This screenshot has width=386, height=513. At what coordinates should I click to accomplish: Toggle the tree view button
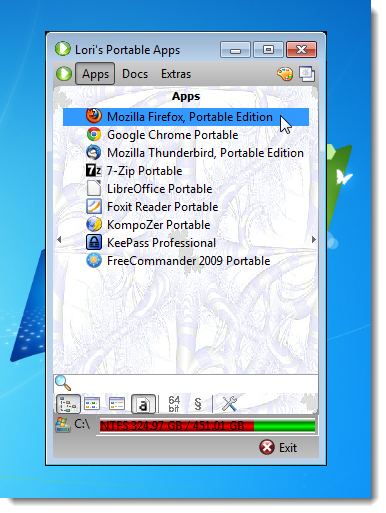click(x=68, y=404)
